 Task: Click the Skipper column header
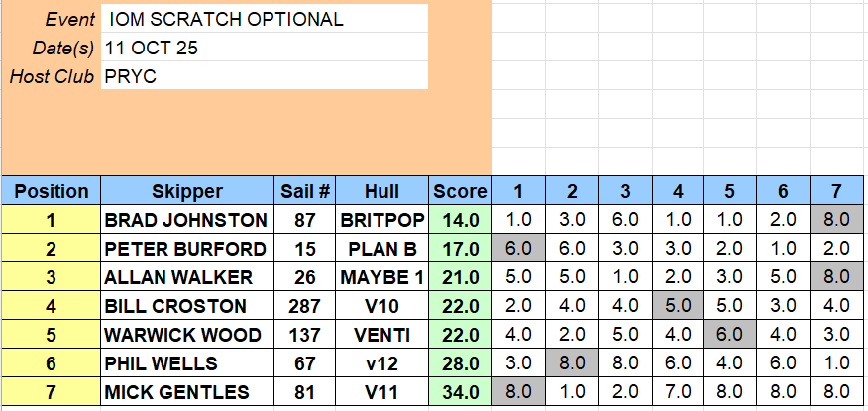tap(187, 191)
